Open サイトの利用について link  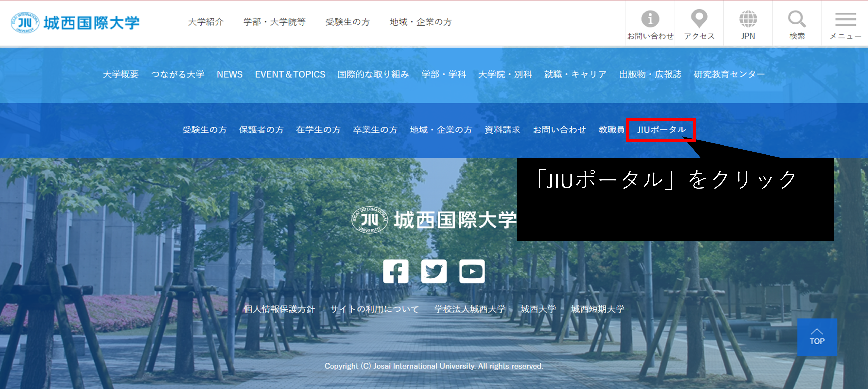click(x=375, y=309)
